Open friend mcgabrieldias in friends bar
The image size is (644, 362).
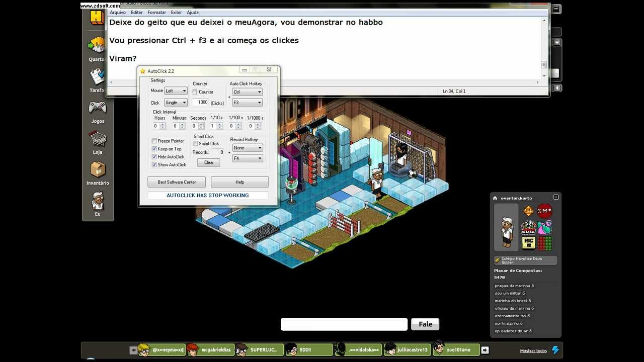(x=210, y=349)
